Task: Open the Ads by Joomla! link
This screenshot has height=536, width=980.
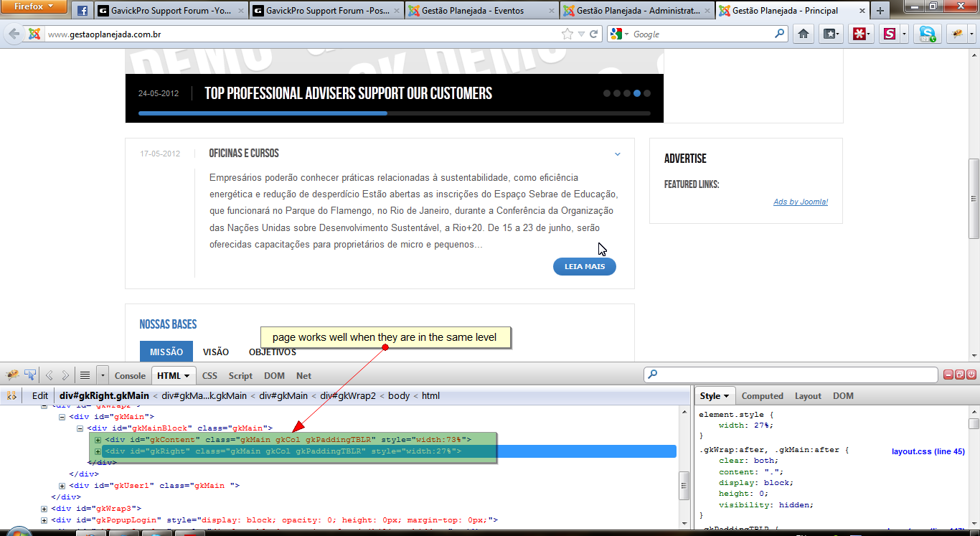Action: pos(801,202)
